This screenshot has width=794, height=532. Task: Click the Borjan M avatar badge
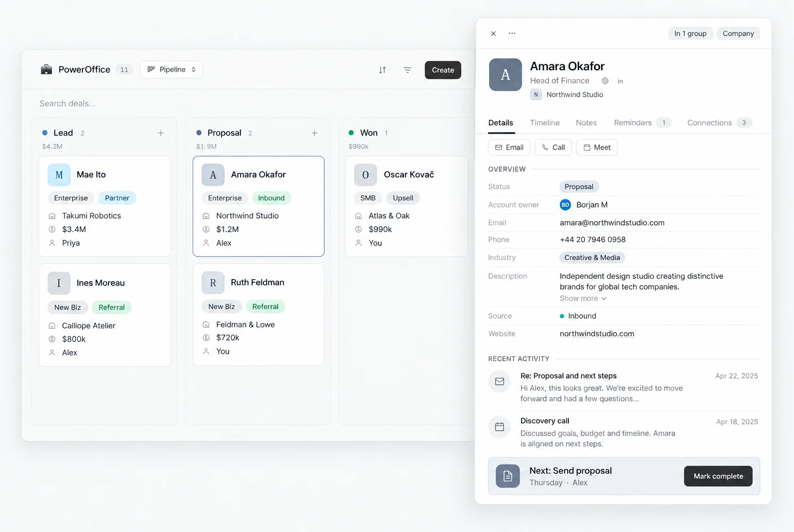(565, 205)
